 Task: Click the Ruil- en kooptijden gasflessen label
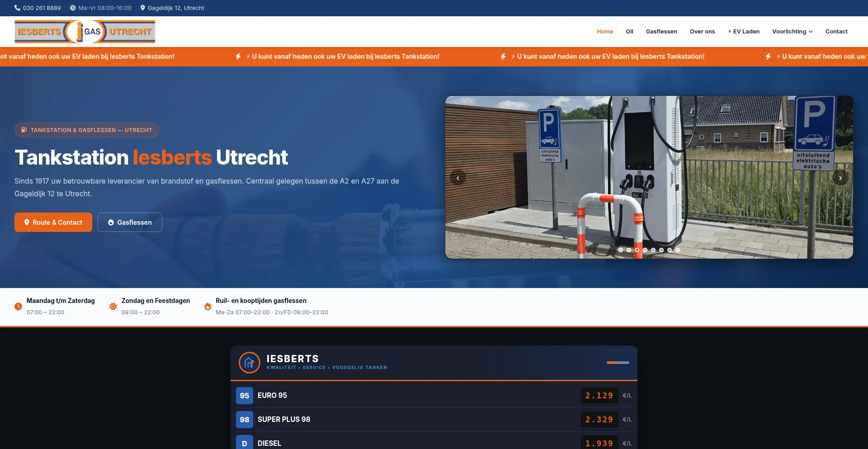[x=261, y=301]
